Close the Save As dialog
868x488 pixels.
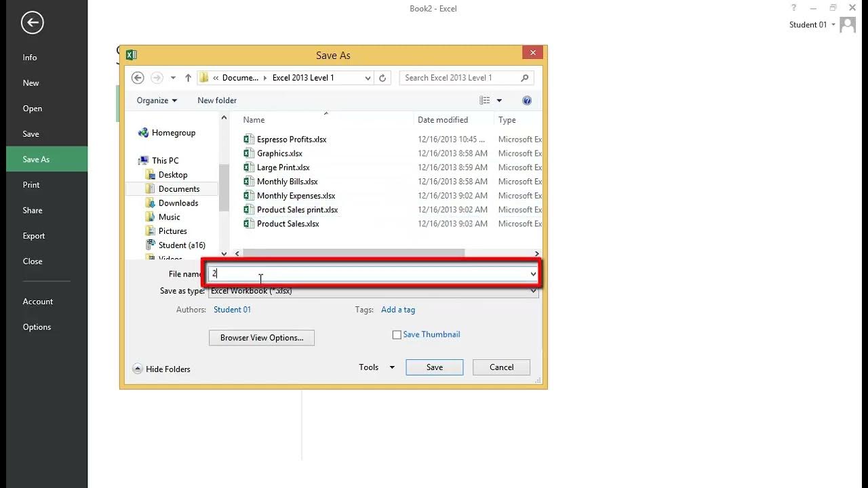point(533,53)
